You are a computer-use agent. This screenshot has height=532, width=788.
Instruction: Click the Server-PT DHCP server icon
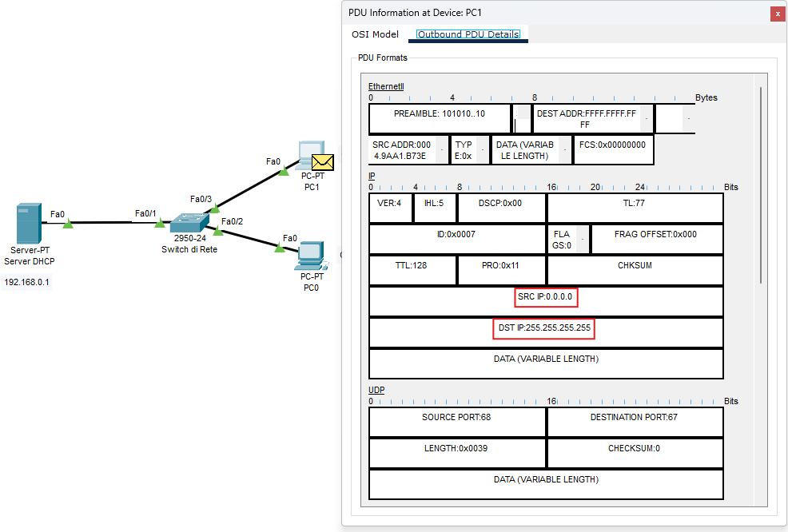[x=29, y=224]
